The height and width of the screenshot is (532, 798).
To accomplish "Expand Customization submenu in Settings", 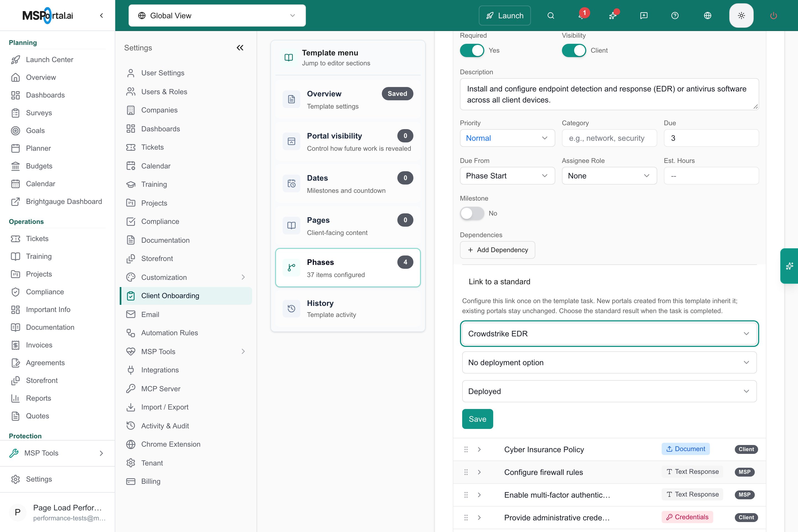I will [x=243, y=277].
